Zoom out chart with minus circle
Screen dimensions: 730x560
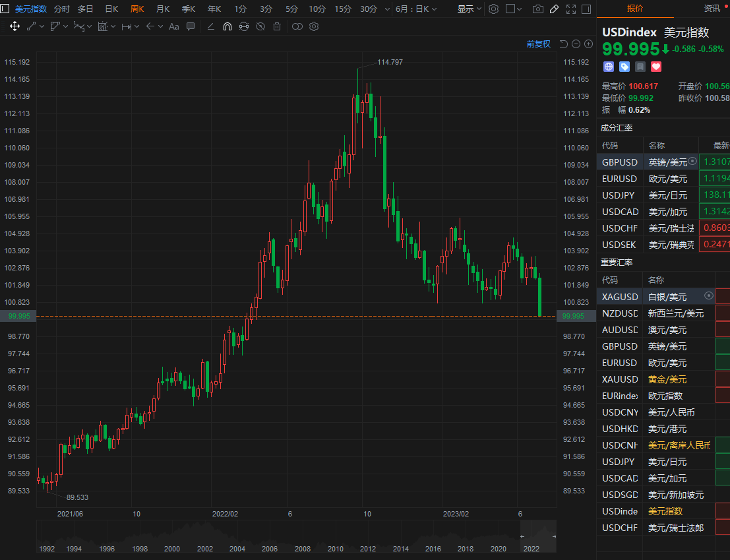tap(576, 44)
